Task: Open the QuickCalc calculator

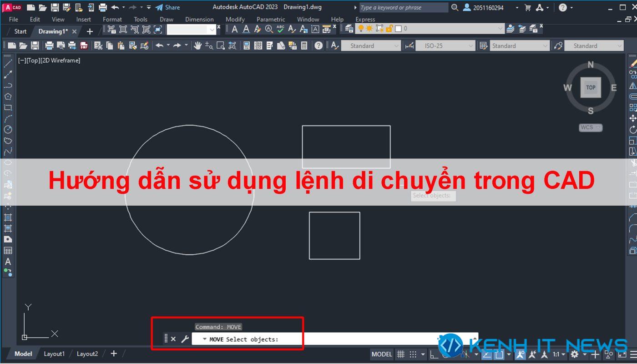Action: [x=304, y=45]
